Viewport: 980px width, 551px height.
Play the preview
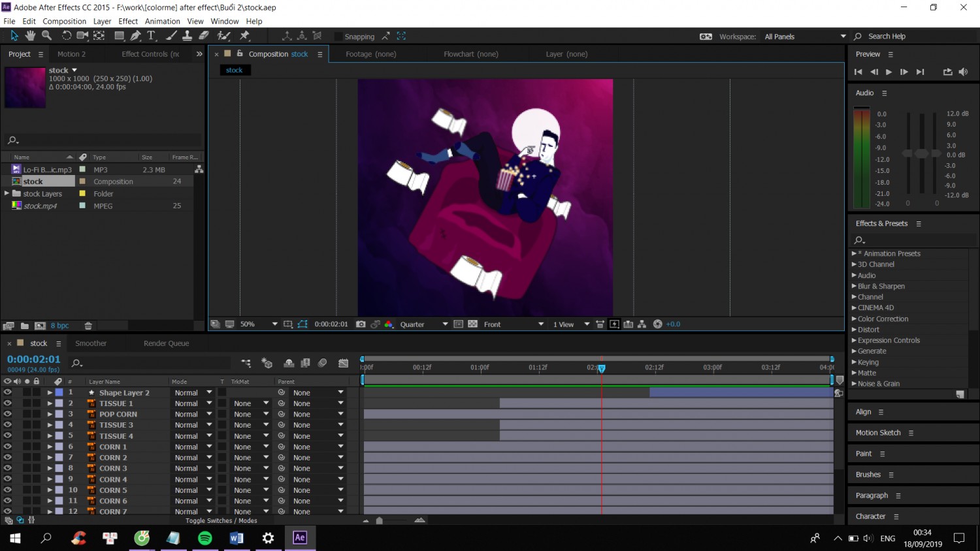tap(889, 72)
